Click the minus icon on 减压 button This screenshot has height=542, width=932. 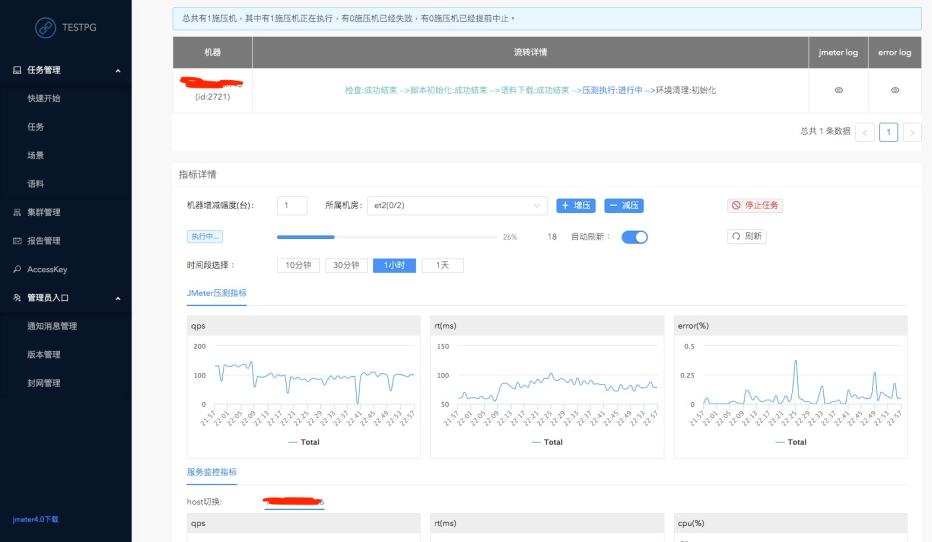pos(613,205)
